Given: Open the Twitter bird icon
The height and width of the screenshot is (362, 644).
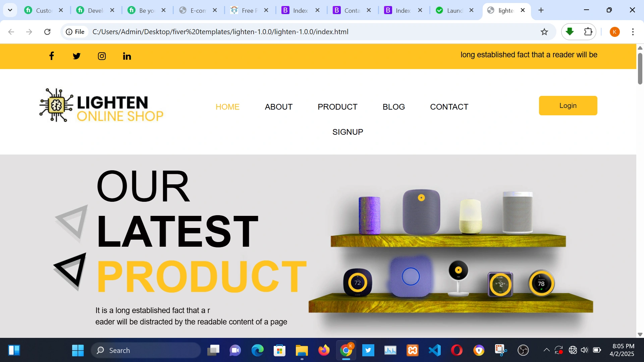Looking at the screenshot, I should coord(76,56).
